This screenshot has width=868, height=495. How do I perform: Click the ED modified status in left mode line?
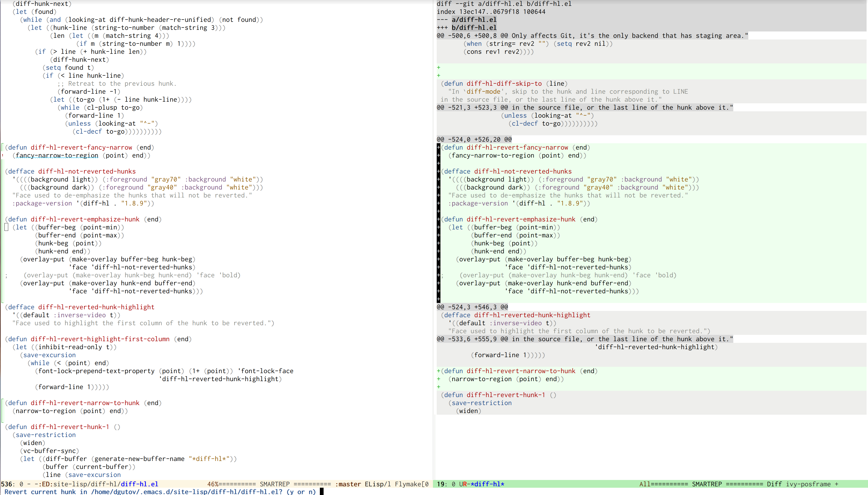45,484
